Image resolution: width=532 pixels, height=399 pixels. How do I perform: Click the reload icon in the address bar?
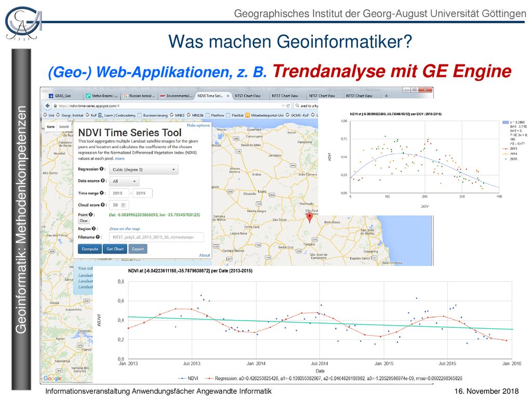pos(288,106)
